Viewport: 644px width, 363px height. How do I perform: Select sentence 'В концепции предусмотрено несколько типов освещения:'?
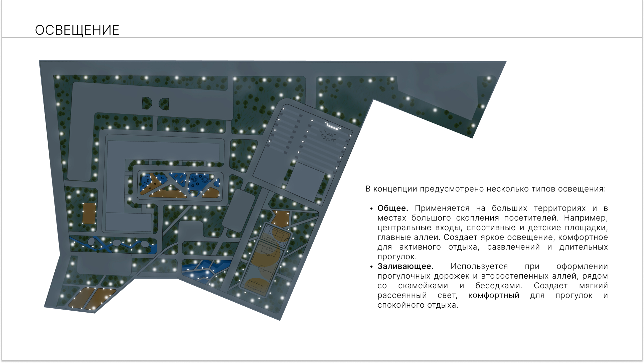(x=486, y=189)
